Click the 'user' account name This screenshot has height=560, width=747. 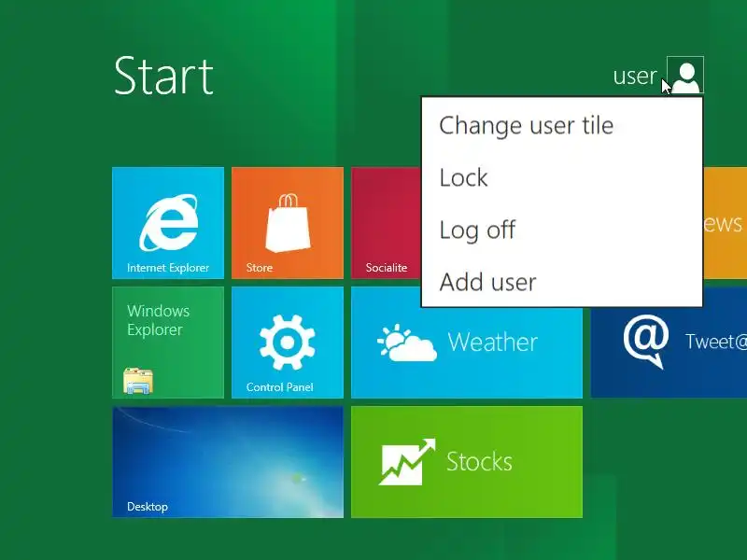pyautogui.click(x=635, y=77)
